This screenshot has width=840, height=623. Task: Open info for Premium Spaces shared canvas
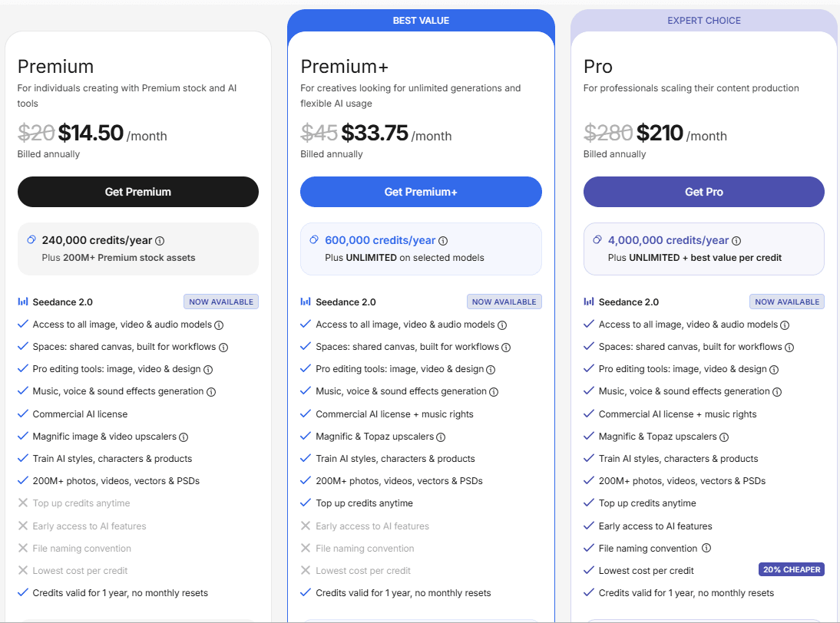point(223,348)
